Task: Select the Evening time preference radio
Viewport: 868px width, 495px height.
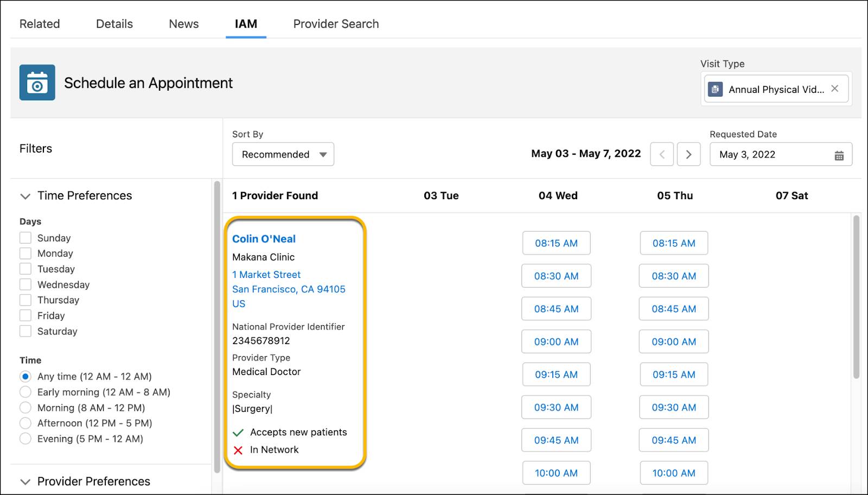Action: [x=25, y=439]
